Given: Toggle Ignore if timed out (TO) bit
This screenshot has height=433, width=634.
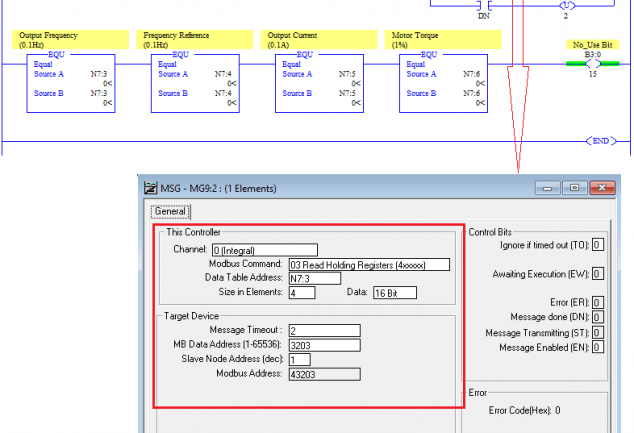Looking at the screenshot, I should 598,245.
